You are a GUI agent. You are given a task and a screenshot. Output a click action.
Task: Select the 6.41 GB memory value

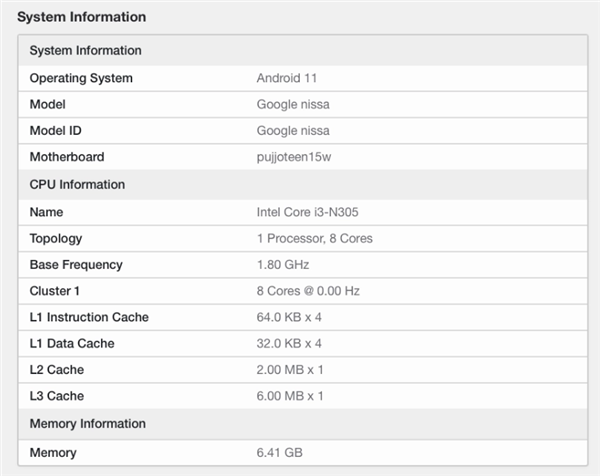280,453
